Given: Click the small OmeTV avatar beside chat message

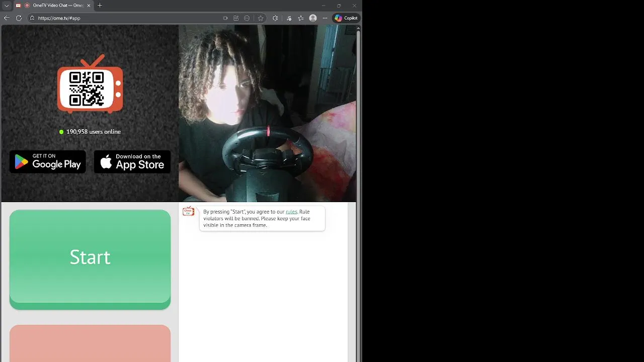Looking at the screenshot, I should click(188, 211).
